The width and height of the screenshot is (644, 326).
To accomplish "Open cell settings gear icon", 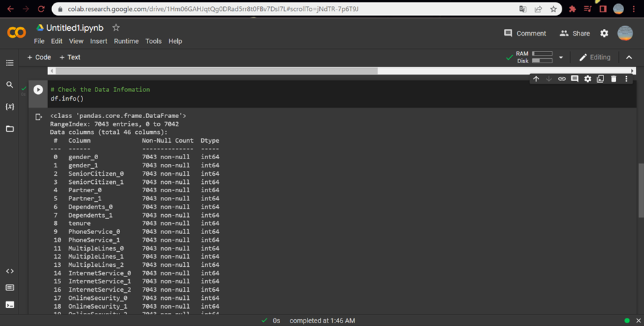I will (588, 79).
